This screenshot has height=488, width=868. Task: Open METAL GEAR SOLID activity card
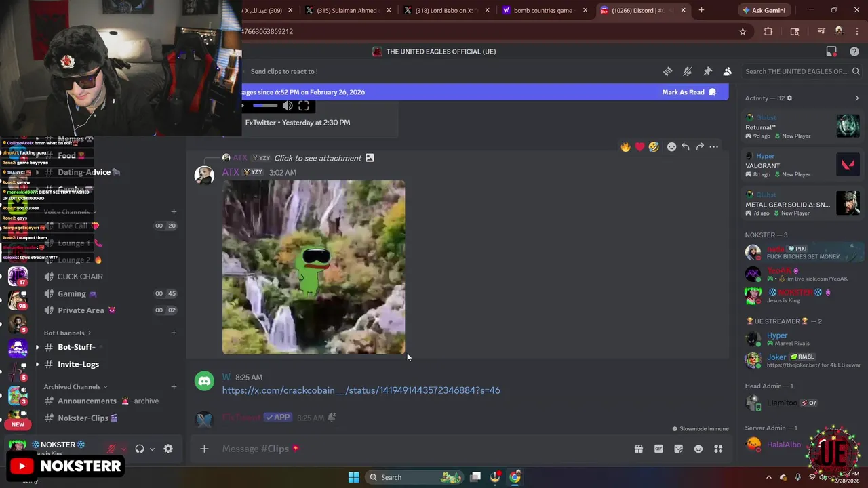pos(802,203)
